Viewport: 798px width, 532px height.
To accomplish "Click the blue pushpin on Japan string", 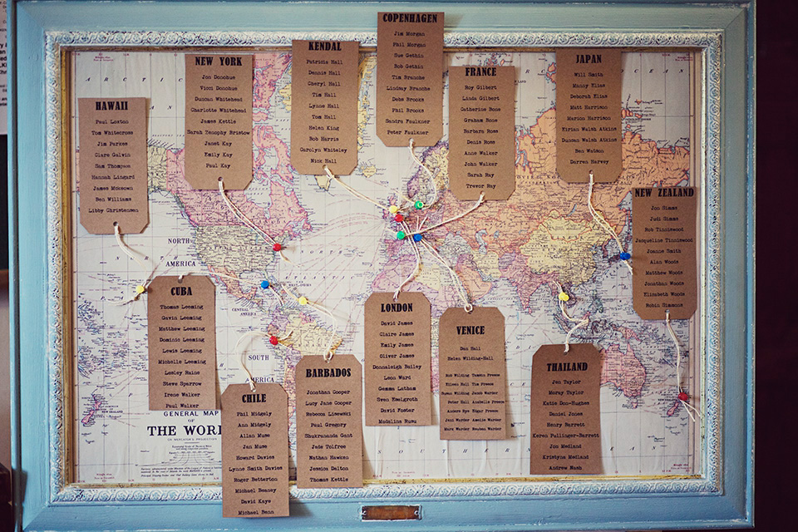I will click(624, 256).
